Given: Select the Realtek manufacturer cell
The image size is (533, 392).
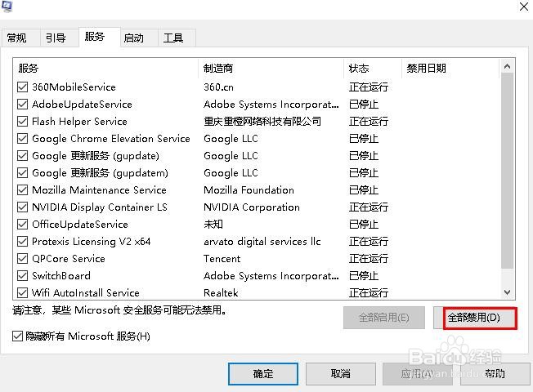Looking at the screenshot, I should click(221, 292).
